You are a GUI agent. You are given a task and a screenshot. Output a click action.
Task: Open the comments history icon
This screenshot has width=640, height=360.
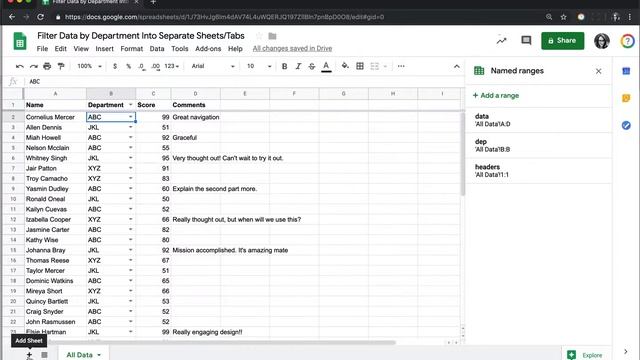(x=526, y=40)
